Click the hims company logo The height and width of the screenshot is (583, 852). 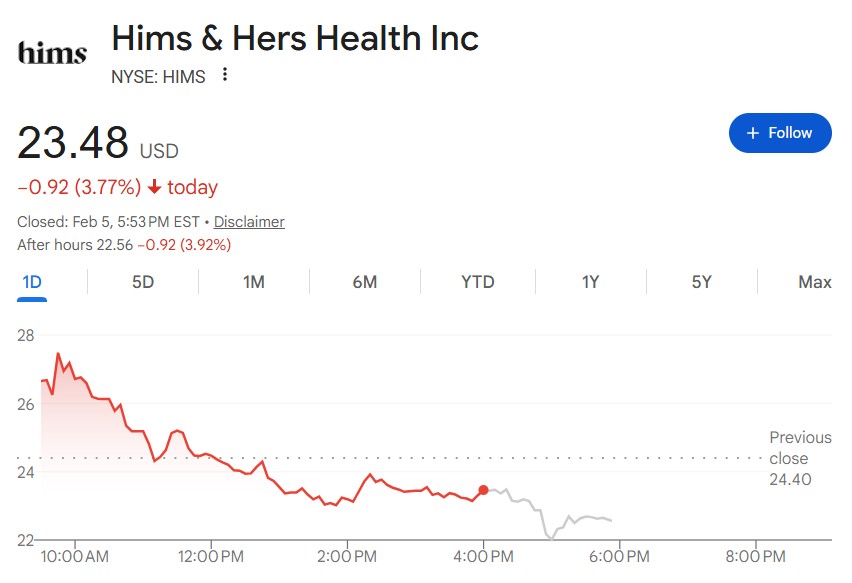53,52
